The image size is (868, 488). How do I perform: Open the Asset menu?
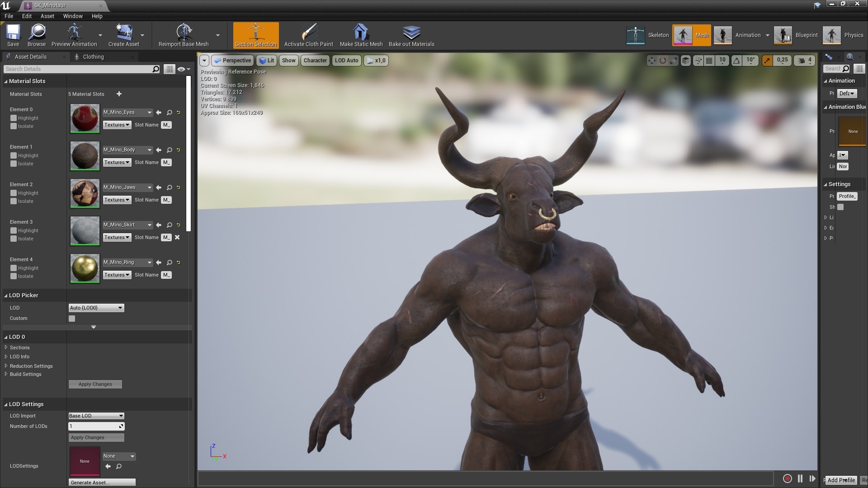click(47, 16)
